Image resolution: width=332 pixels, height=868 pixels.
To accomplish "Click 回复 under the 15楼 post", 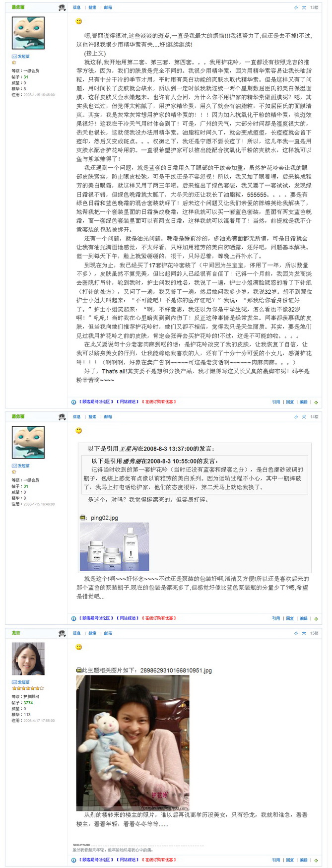I will coord(290,861).
